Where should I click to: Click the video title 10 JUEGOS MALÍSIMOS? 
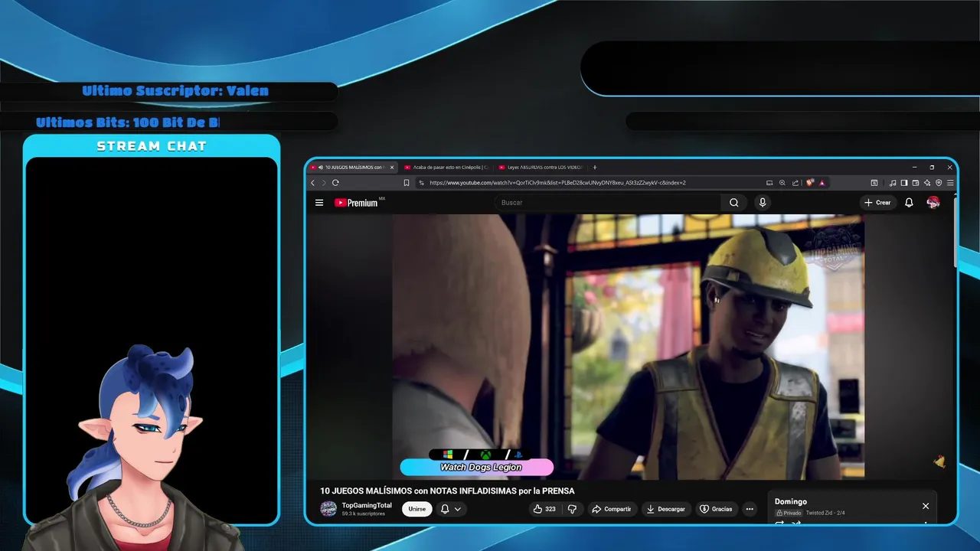447,491
